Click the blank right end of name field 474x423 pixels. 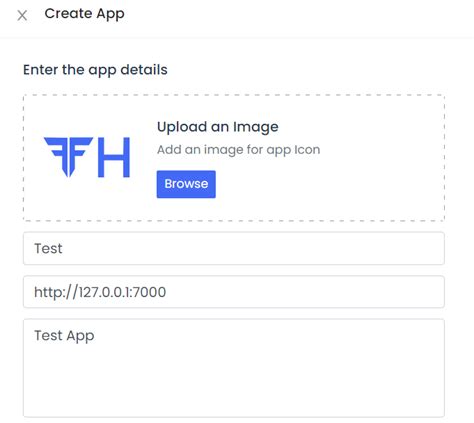400,248
